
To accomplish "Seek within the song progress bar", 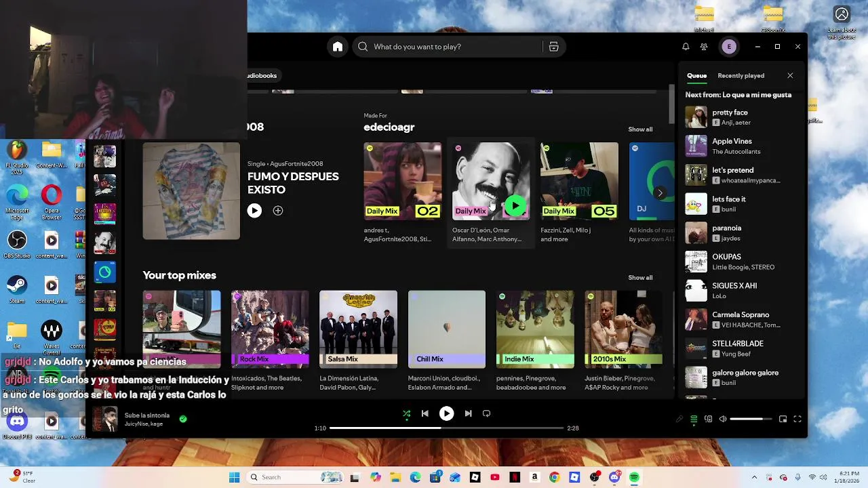I will 446,428.
